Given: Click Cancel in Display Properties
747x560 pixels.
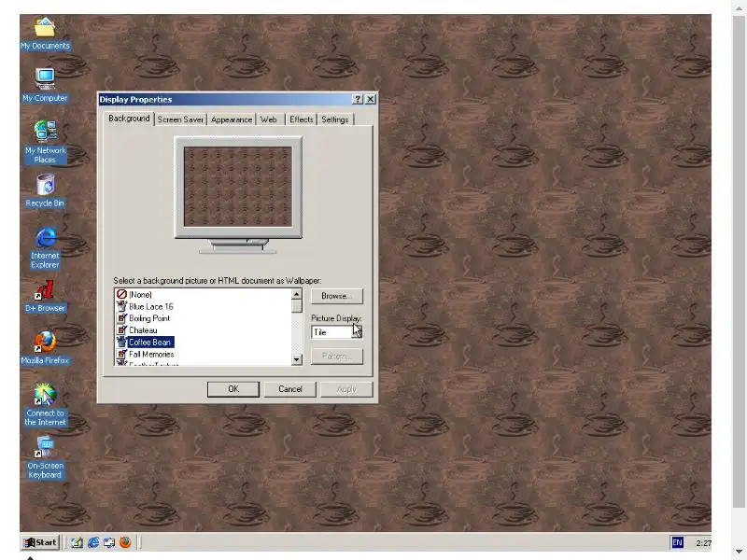Looking at the screenshot, I should [x=290, y=389].
